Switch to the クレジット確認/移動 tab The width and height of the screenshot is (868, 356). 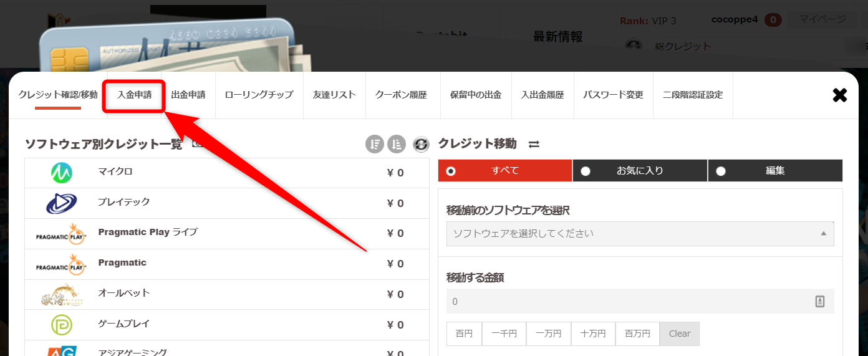click(x=58, y=95)
